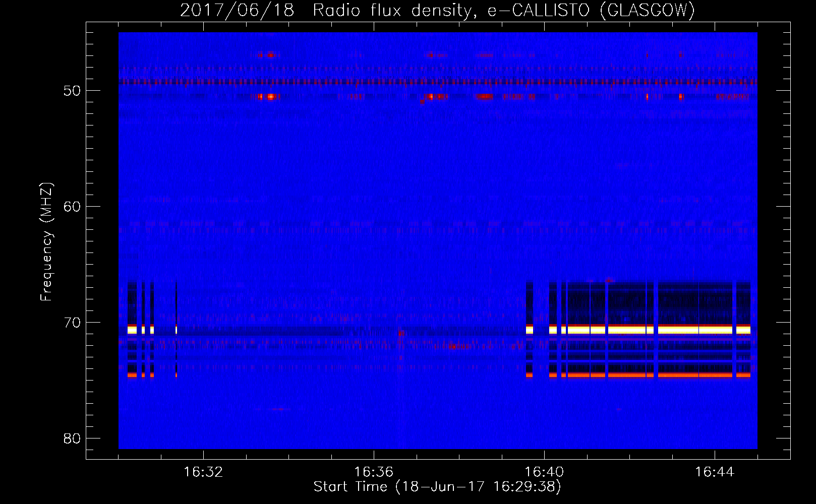Click the "Frequency (MHZ)" axis label
Image resolution: width=816 pixels, height=504 pixels.
pos(46,242)
